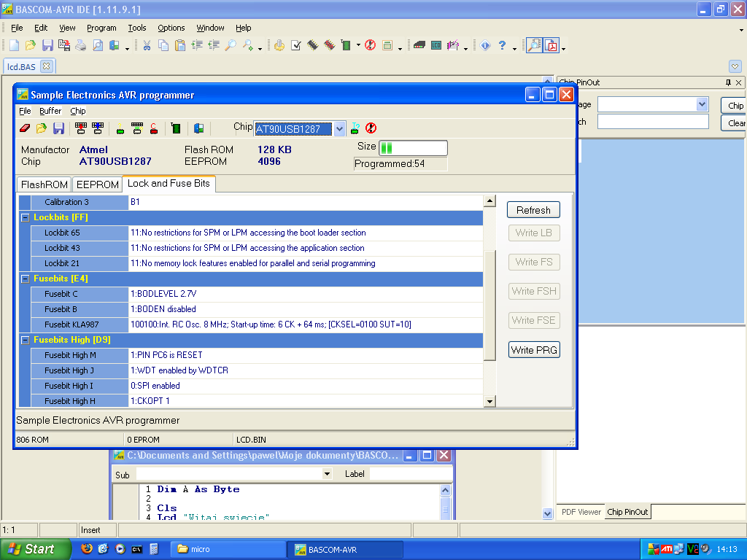Click the Copy icon in main toolbar
Image resolution: width=747 pixels, height=560 pixels.
point(163,45)
